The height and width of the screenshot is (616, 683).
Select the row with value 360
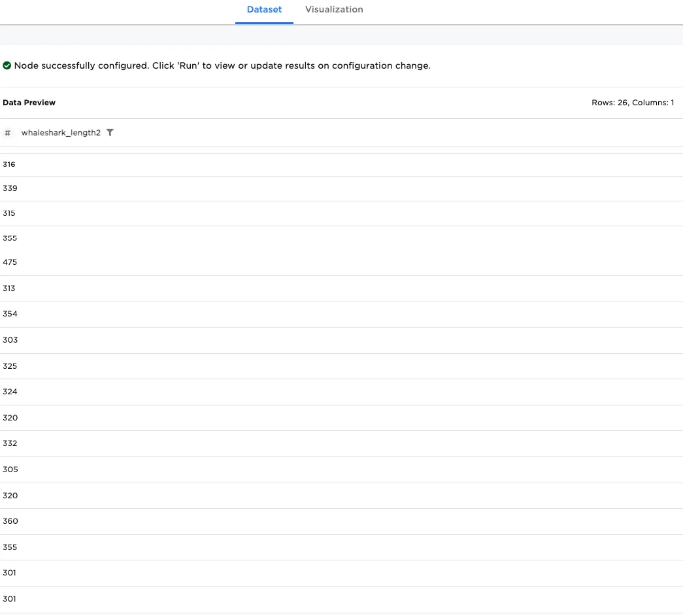click(10, 521)
